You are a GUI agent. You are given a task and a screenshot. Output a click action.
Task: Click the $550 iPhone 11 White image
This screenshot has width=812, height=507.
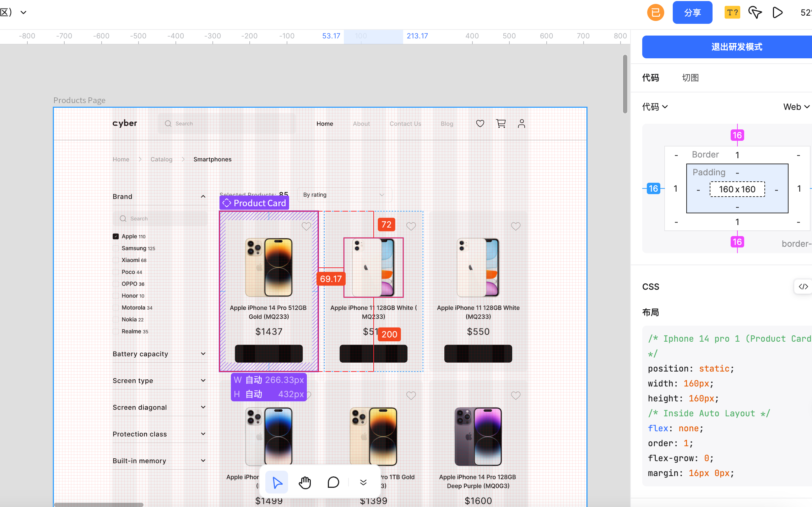[x=478, y=267]
